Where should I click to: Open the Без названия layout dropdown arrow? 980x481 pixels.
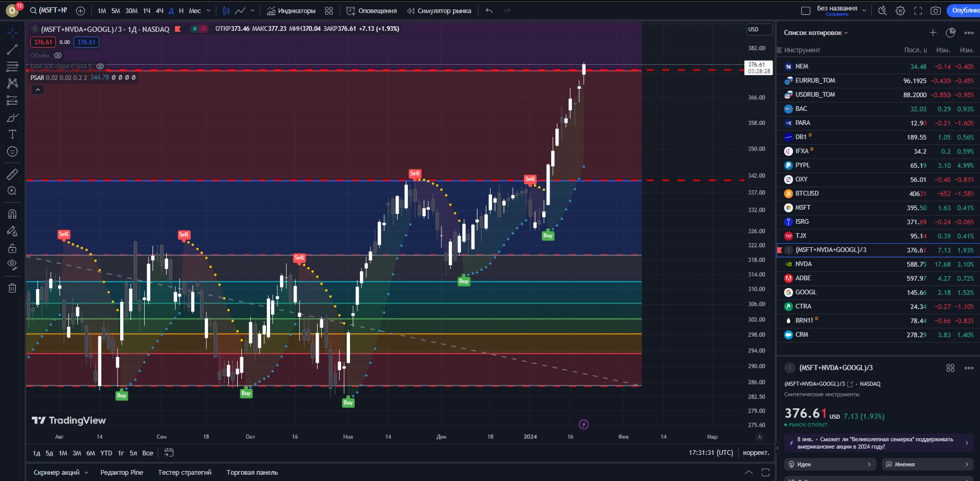click(864, 10)
